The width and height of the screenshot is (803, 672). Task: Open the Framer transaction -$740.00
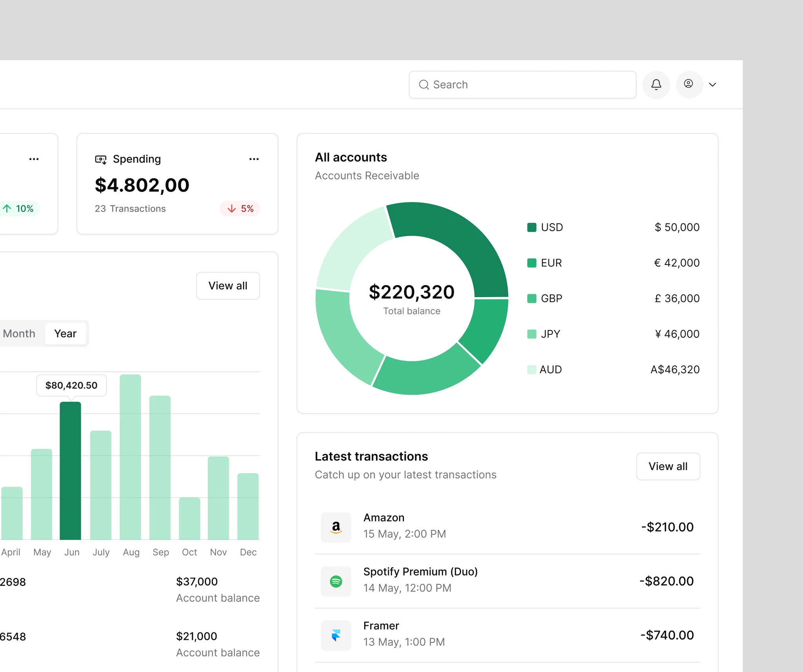click(x=507, y=635)
